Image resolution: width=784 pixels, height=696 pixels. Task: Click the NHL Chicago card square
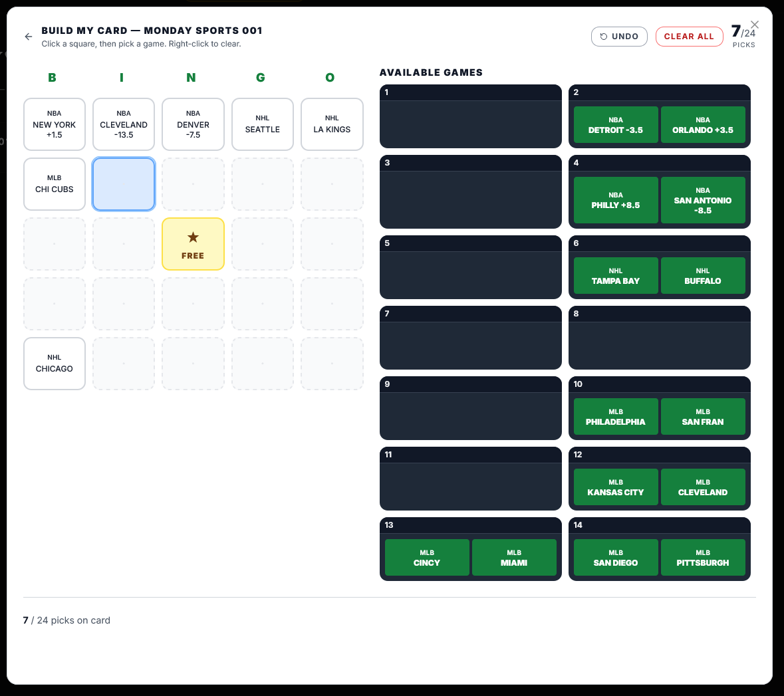click(55, 364)
